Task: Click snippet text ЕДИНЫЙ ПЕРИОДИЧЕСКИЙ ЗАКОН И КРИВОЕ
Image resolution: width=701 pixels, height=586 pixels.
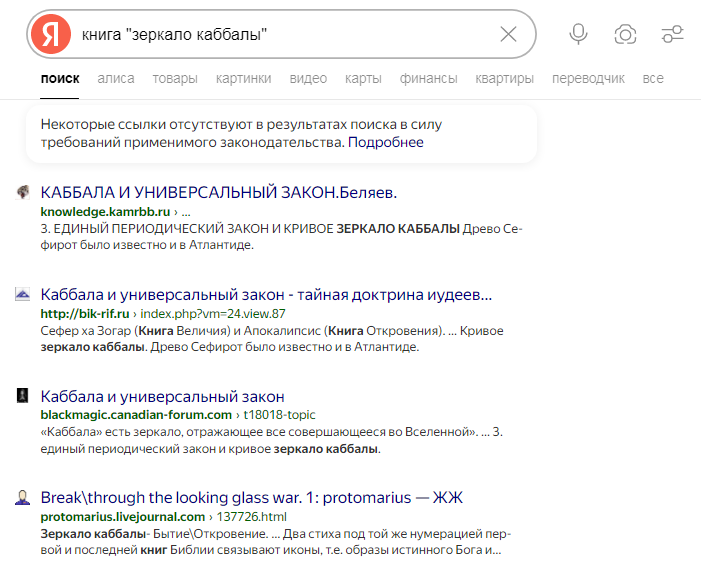Action: coord(194,229)
